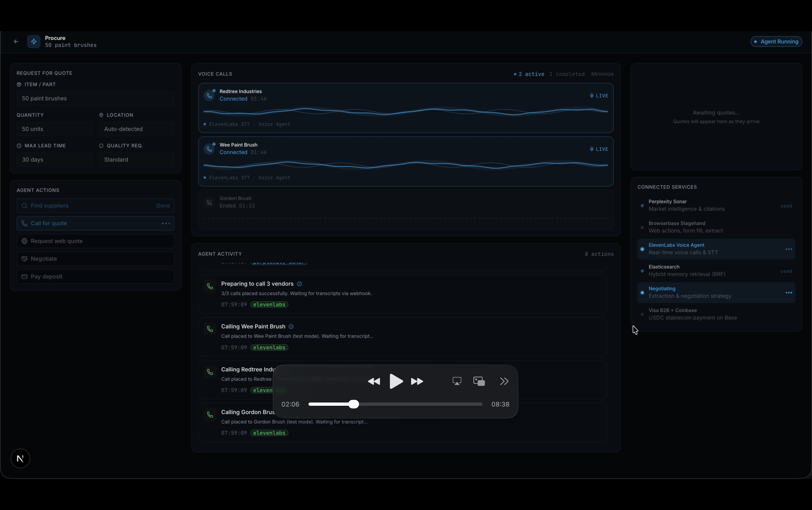
Task: Click the Procure lightning bolt logo
Action: pyautogui.click(x=34, y=41)
